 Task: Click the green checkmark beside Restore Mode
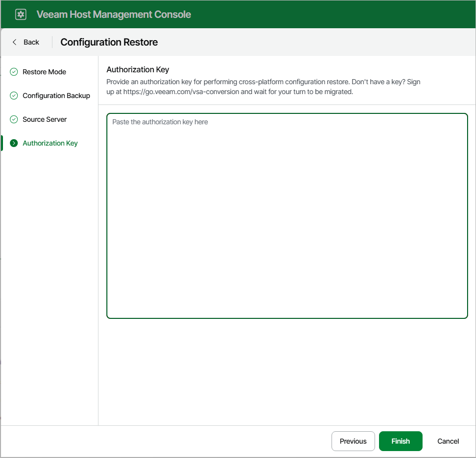13,72
